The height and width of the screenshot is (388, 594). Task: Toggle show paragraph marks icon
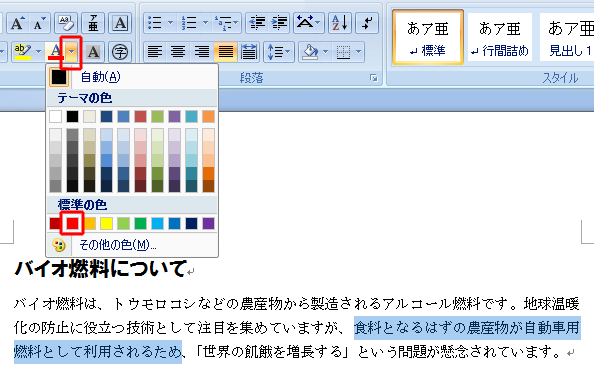367,23
